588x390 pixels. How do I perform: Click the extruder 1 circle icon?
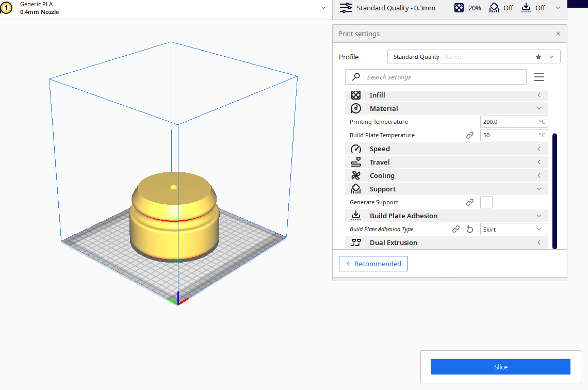tap(6, 8)
